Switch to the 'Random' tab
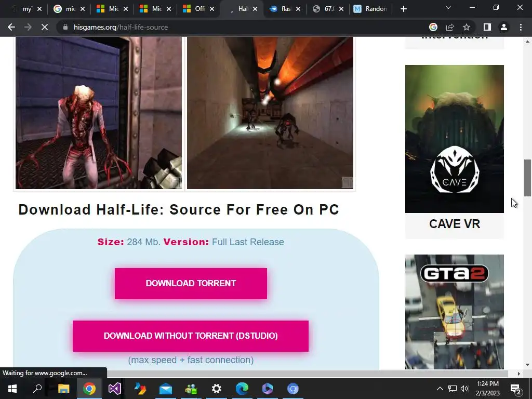Viewport: 532px width, 399px height. pos(370,9)
